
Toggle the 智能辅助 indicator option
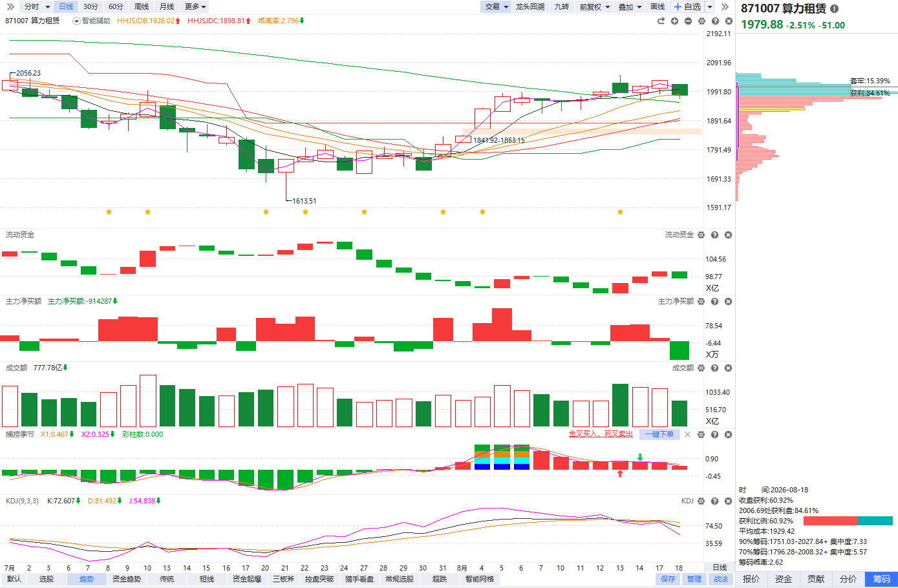tap(91, 21)
